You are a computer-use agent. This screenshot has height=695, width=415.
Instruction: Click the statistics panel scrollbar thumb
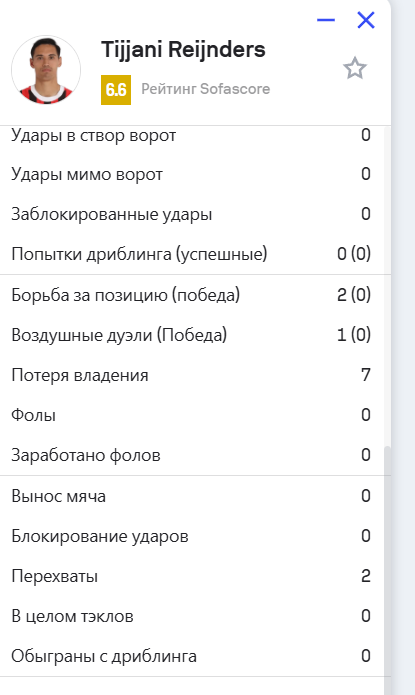tap(388, 562)
